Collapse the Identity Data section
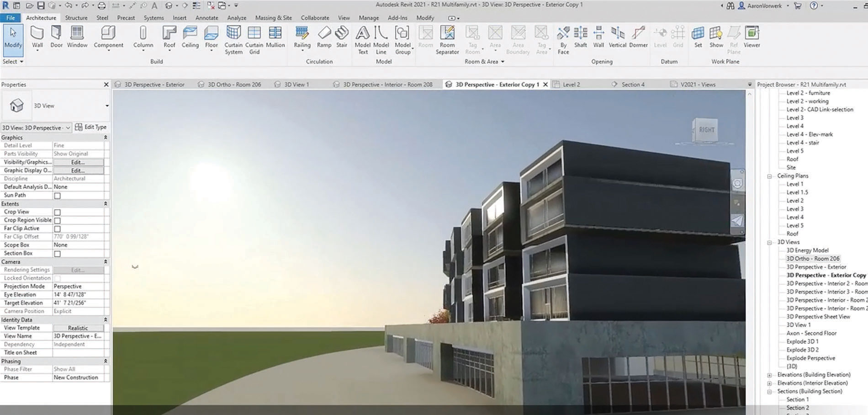Screen dimensions: 868x415 (106, 320)
